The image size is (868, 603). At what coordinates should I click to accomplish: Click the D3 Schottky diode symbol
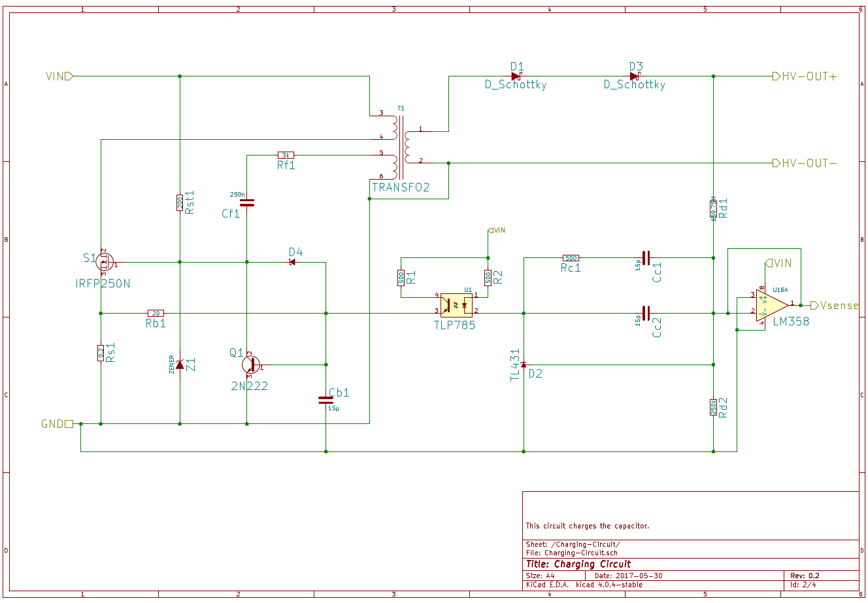pos(634,76)
